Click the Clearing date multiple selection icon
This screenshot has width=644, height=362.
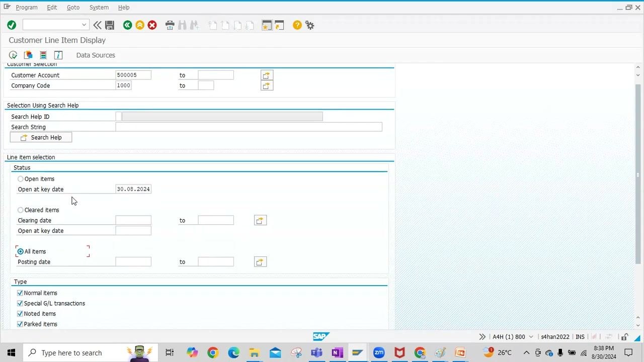tap(260, 220)
